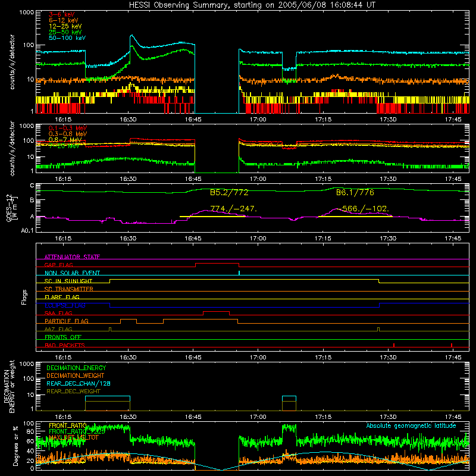The image size is (476, 476).
Task: Select the REAR_DEC_CHAN/128 legend label
Action: (79, 383)
